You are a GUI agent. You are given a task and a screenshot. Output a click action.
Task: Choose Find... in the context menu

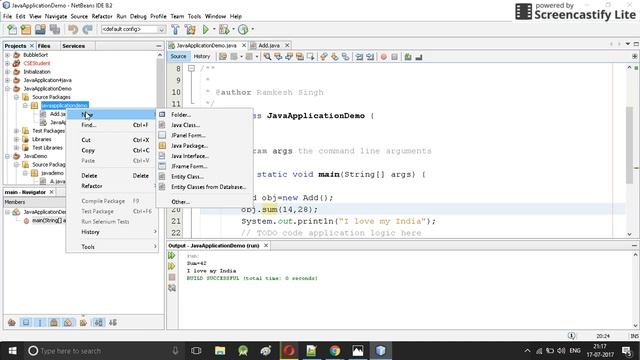tap(112, 125)
